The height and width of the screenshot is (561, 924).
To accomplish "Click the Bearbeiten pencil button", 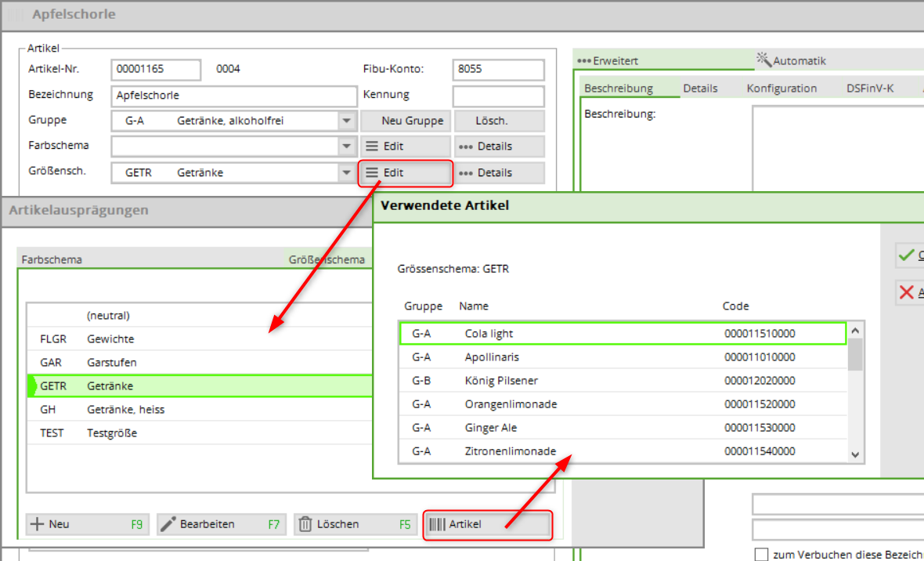I will pyautogui.click(x=219, y=525).
